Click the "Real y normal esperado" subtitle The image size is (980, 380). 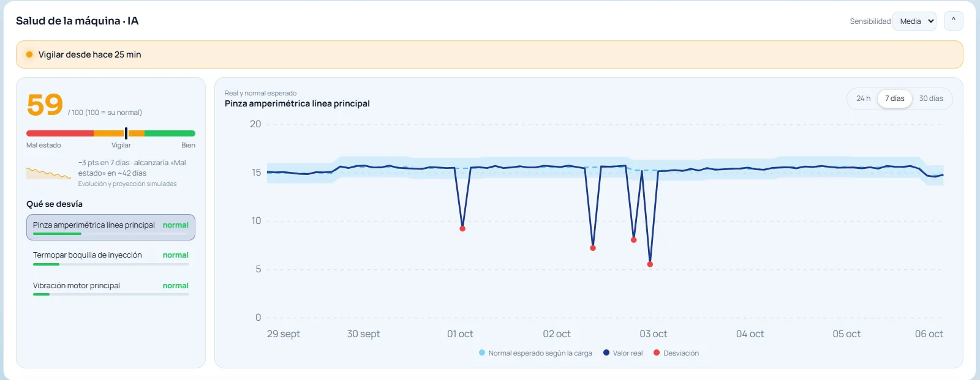coord(260,93)
